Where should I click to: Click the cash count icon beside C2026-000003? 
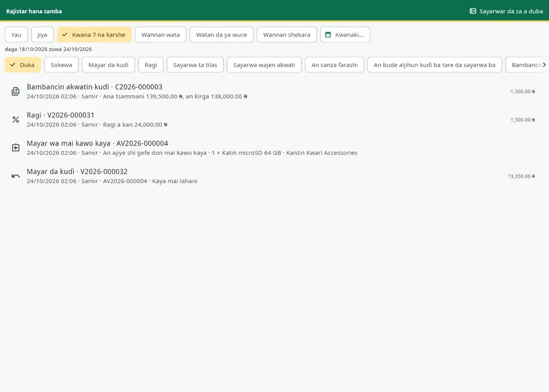(x=15, y=91)
